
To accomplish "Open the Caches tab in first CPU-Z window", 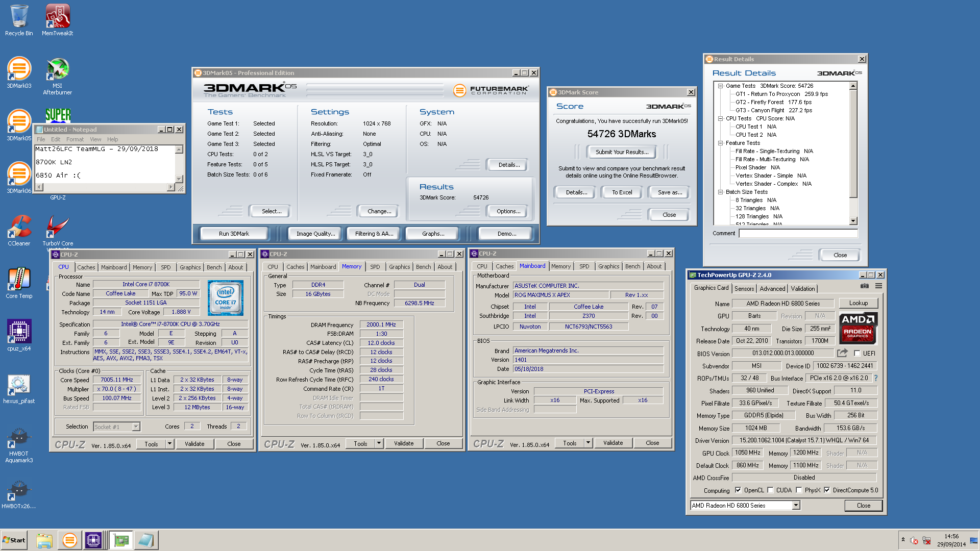I will point(86,267).
